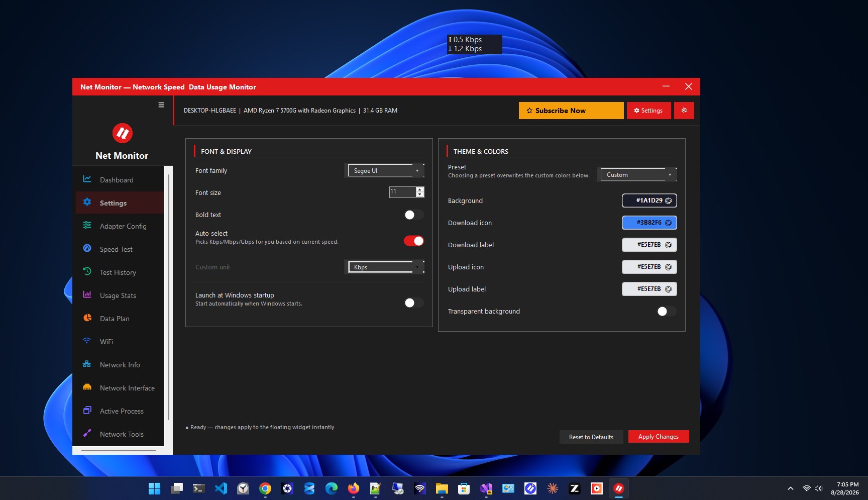Click the Net Monitor logo icon
This screenshot has height=500, width=868.
click(x=123, y=133)
